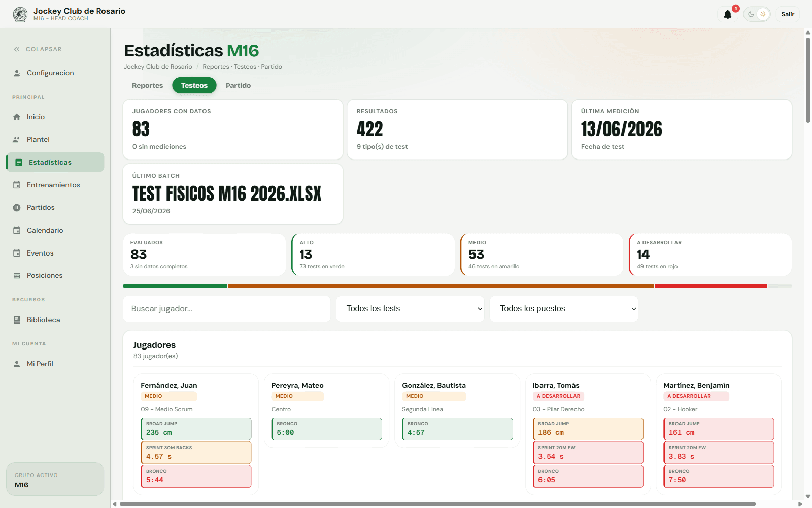Click the Sprint 20M FW 3.54 s tile
812x508 pixels.
point(588,453)
